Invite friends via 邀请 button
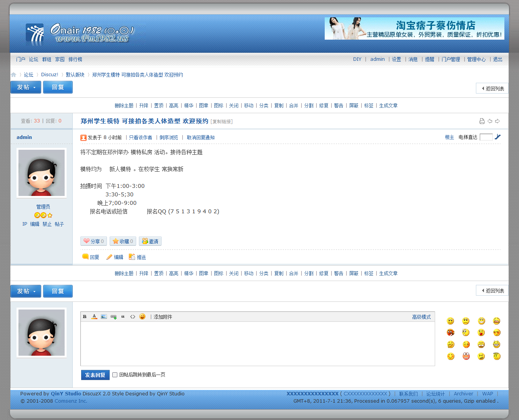The width and height of the screenshot is (519, 420). 150,241
